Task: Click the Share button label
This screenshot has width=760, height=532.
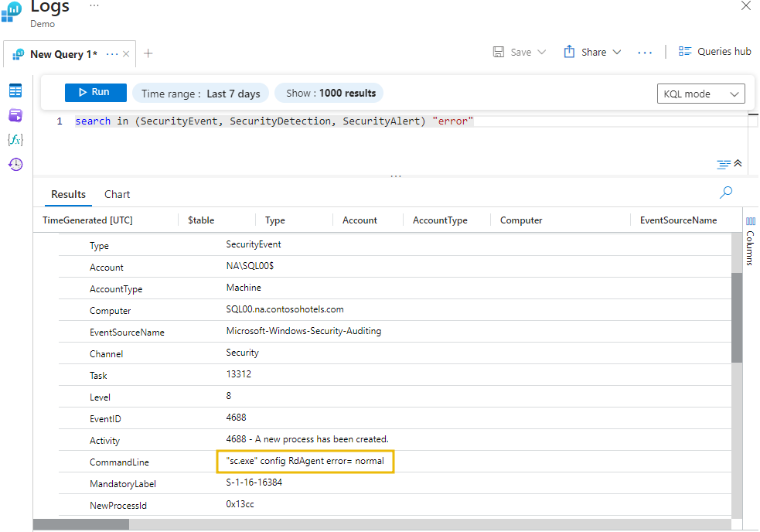Action: pos(594,53)
